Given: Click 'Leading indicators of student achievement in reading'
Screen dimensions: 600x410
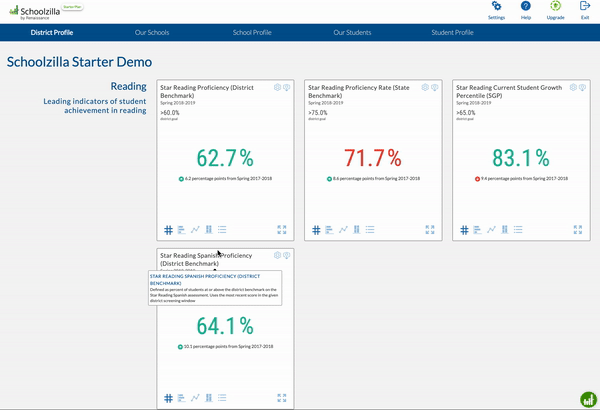Looking at the screenshot, I should click(x=95, y=106).
